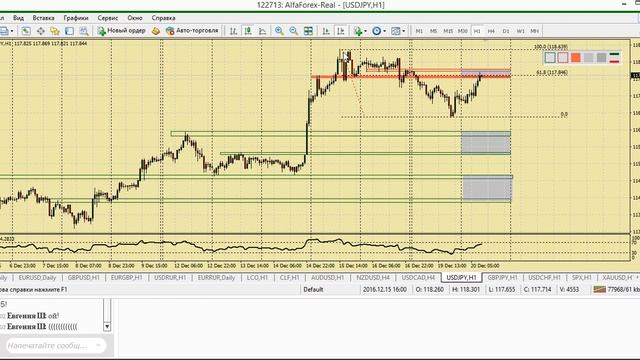
Task: Expand the periods dropdown arrow
Action: (384, 31)
